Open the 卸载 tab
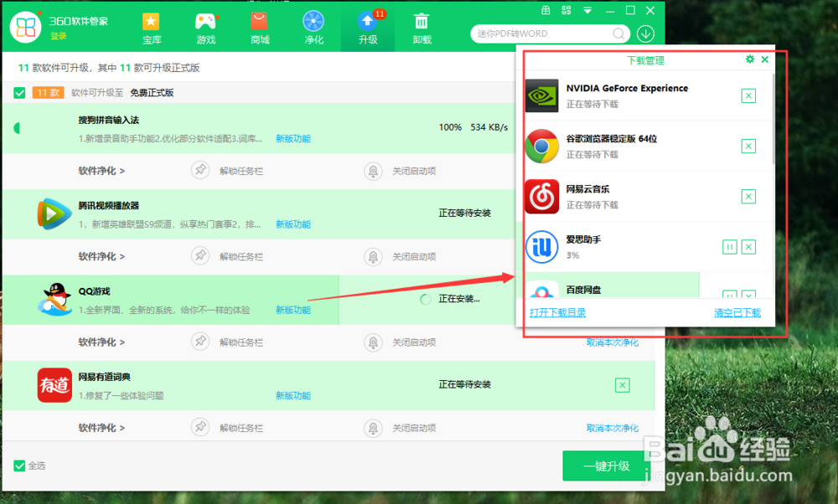This screenshot has width=838, height=504. coord(422,28)
